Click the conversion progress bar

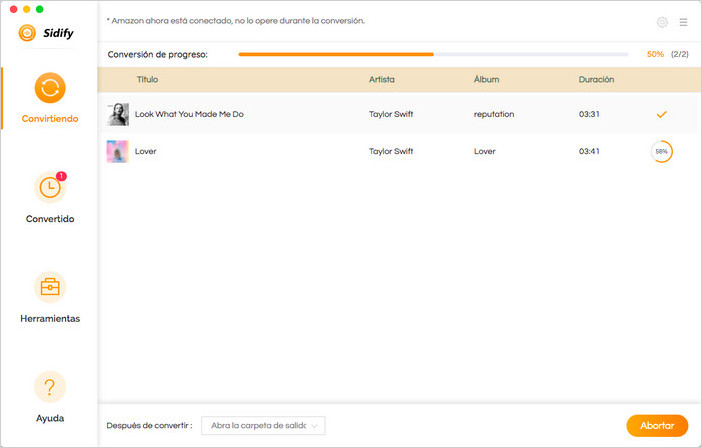pos(433,55)
